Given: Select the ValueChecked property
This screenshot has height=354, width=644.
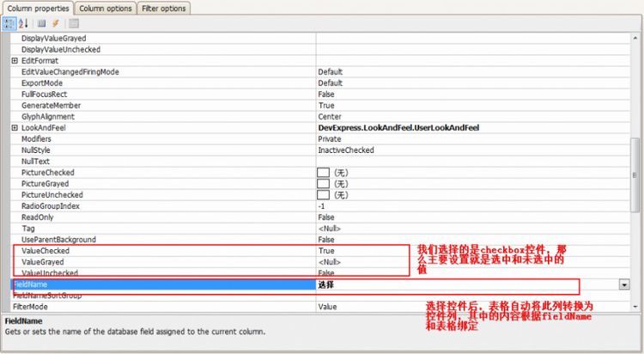Looking at the screenshot, I should tap(46, 251).
